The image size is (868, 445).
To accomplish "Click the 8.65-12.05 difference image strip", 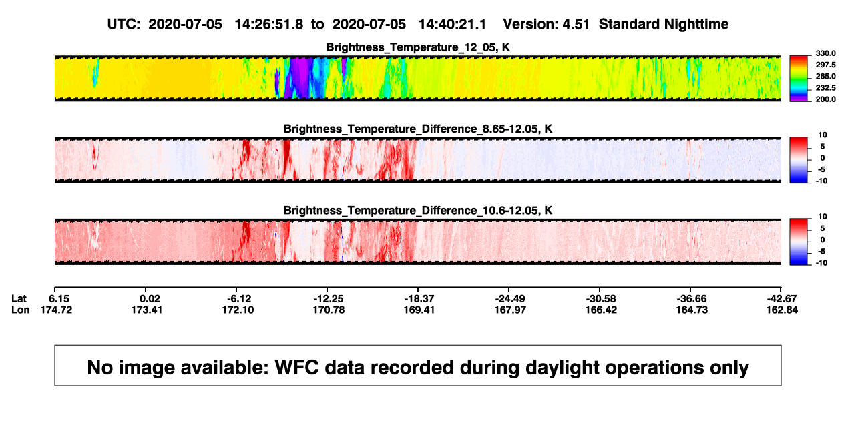I will pyautogui.click(x=417, y=160).
